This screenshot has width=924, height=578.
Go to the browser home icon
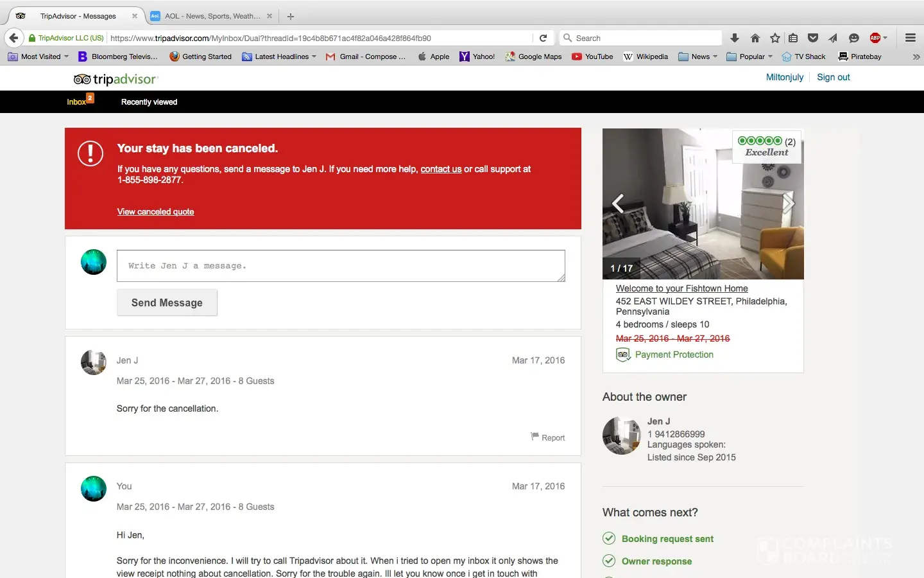755,38
